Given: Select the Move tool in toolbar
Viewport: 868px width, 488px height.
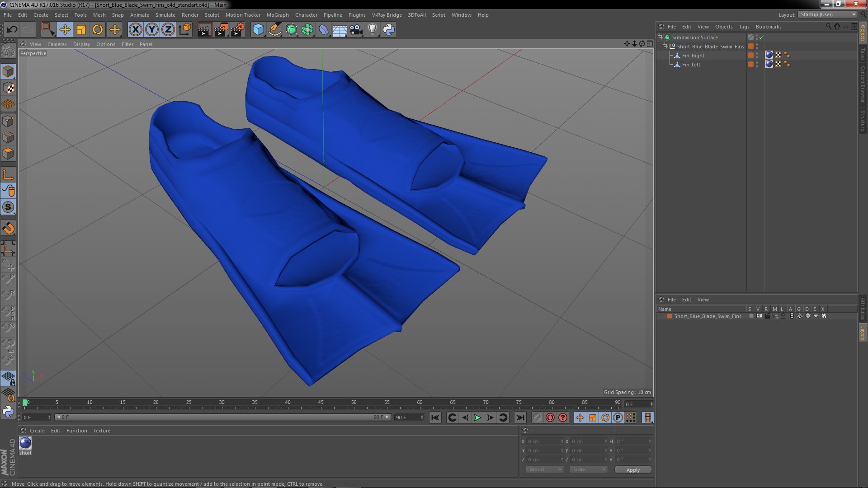Looking at the screenshot, I should (65, 30).
